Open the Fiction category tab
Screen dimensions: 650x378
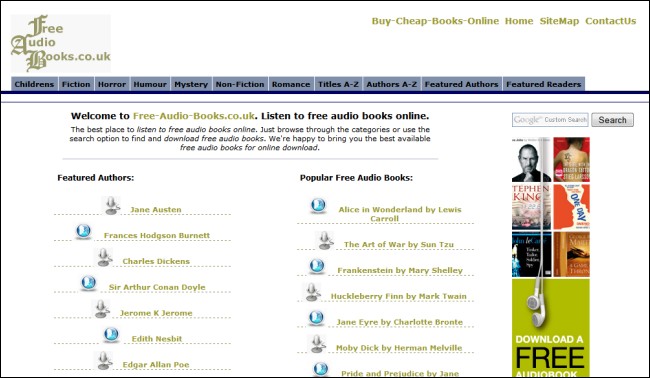pos(76,84)
